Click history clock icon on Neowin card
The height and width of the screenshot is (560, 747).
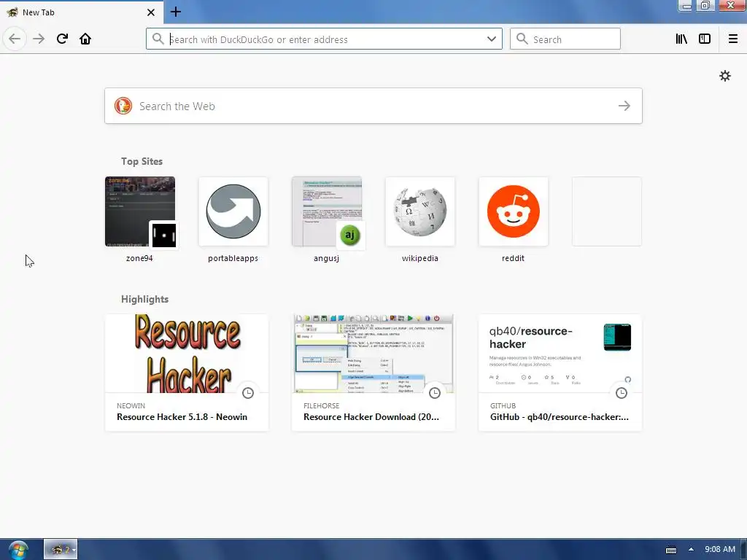(248, 393)
